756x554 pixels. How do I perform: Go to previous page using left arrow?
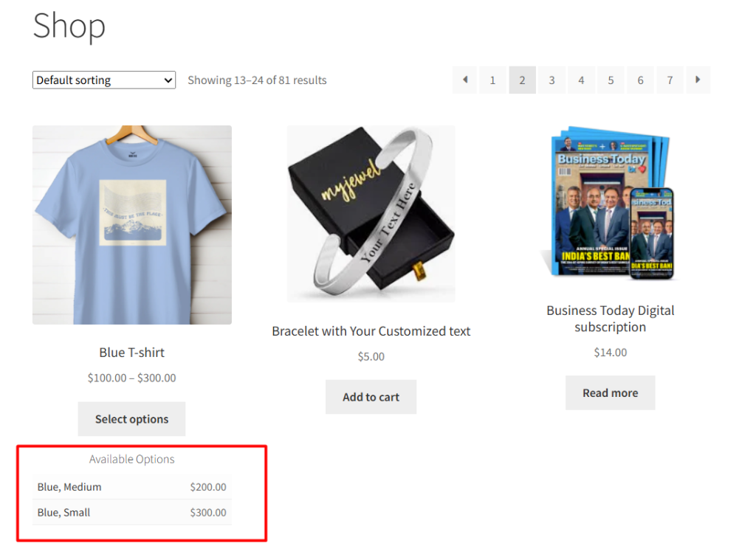coord(465,80)
